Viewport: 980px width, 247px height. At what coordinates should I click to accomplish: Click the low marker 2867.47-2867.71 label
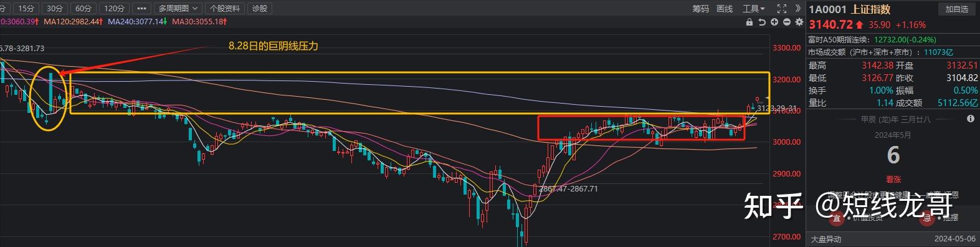(569, 188)
